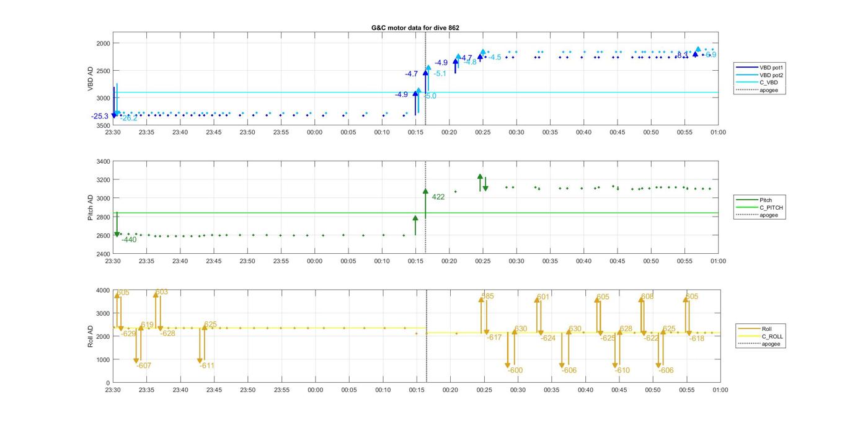
Task: Click the "Roll AD" y-axis label
Action: click(x=91, y=336)
